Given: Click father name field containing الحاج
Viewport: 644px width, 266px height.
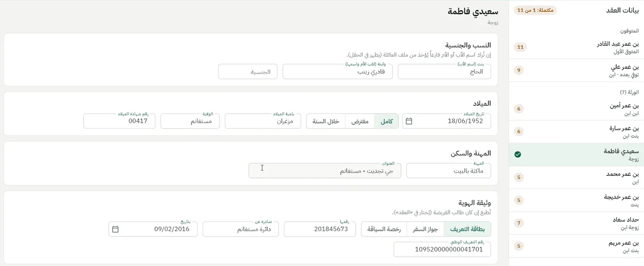Looking at the screenshot, I should [444, 71].
